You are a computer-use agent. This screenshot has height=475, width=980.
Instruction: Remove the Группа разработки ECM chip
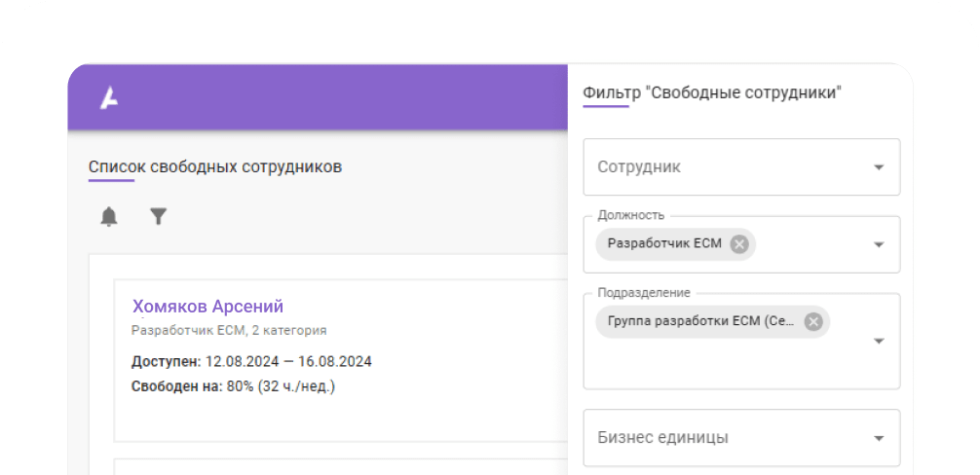coord(813,321)
